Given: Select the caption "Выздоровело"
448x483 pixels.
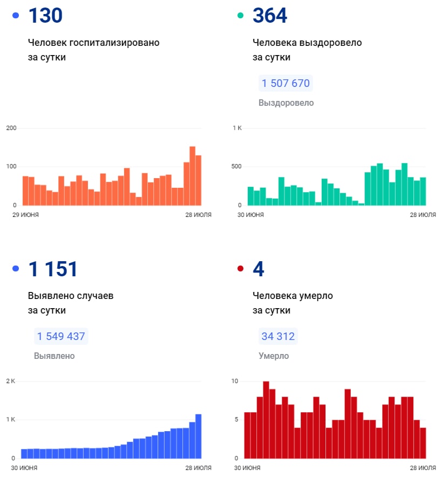Looking at the screenshot, I should 286,103.
